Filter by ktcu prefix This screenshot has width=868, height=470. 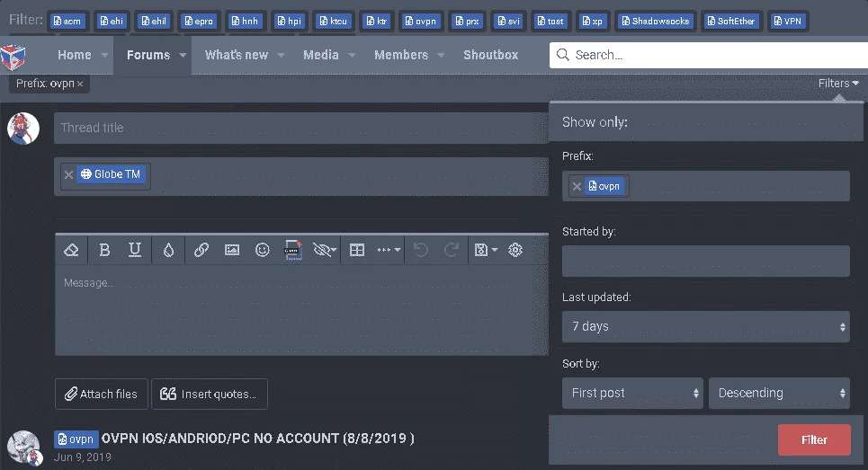pos(334,21)
